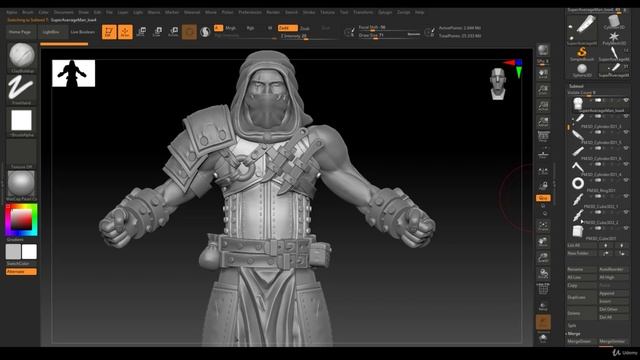Open the MatCap material picker
This screenshot has height=360, width=640.
[x=22, y=185]
